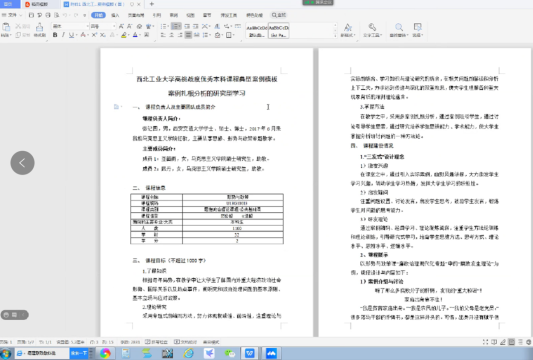The height and width of the screenshot is (360, 533).
Task: Open a new document tab with plus
Action: (x=152, y=4)
